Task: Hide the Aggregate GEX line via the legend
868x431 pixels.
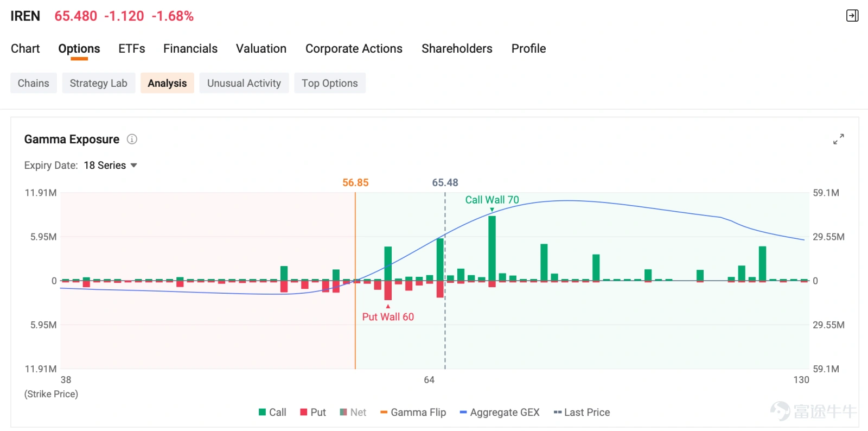Action: 500,413
